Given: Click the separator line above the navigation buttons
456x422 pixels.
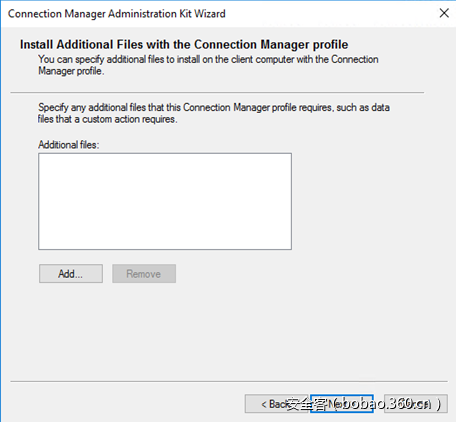Looking at the screenshot, I should 229,381.
